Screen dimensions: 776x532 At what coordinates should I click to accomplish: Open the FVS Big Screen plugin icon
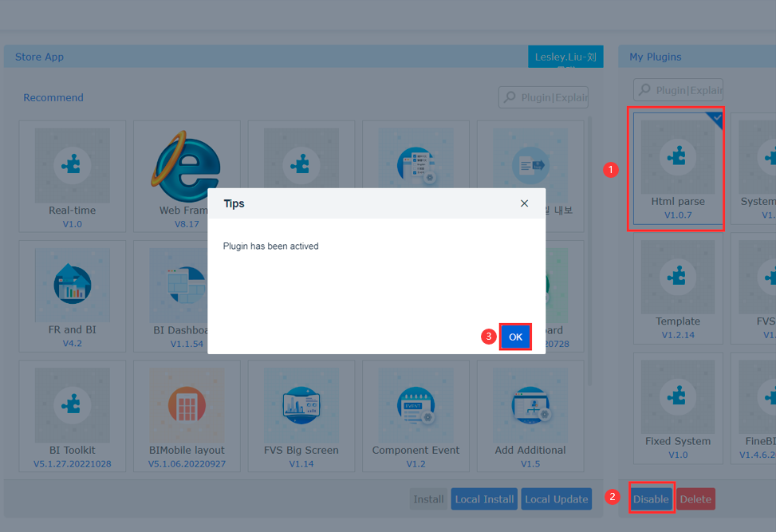click(301, 404)
